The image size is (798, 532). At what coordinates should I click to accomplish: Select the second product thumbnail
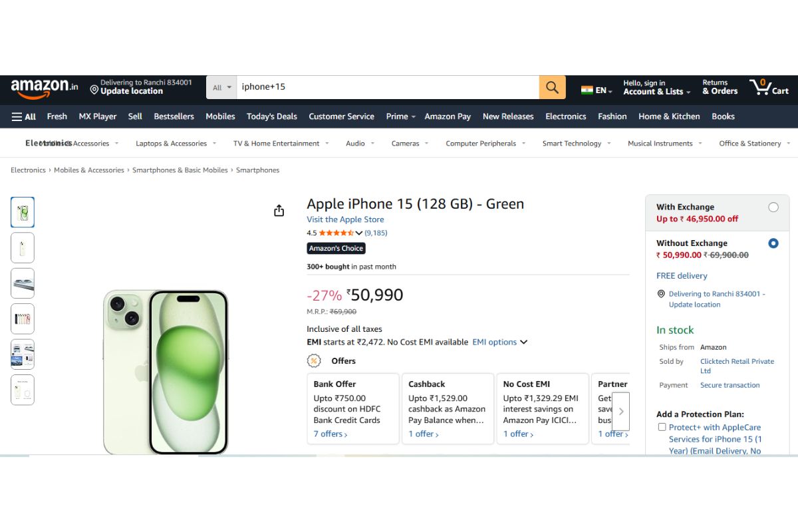tap(22, 247)
